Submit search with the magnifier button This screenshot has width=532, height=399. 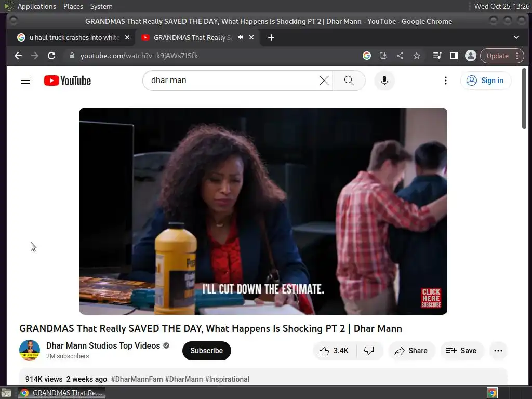pos(349,81)
